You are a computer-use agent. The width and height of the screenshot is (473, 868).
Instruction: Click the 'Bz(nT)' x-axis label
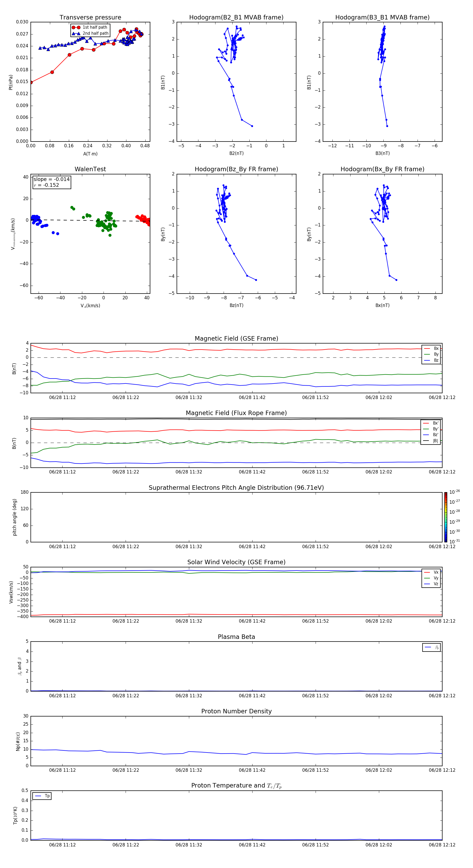(x=236, y=305)
